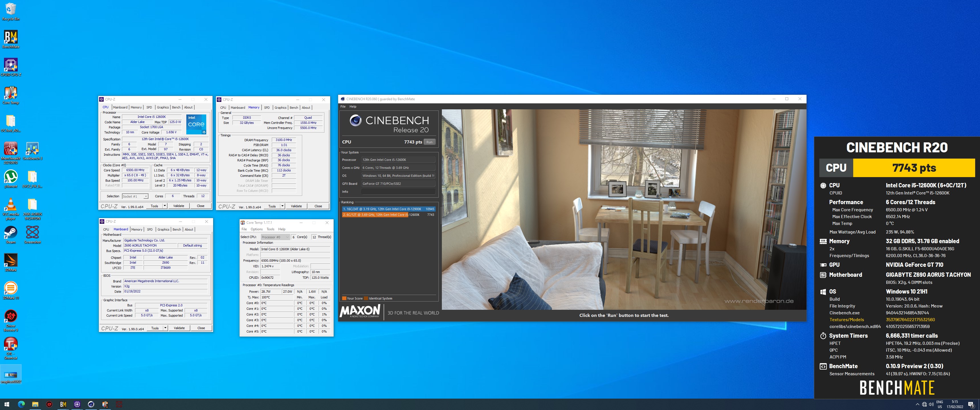Open the File menu in Core Temp
This screenshot has height=410, width=980.
click(244, 229)
